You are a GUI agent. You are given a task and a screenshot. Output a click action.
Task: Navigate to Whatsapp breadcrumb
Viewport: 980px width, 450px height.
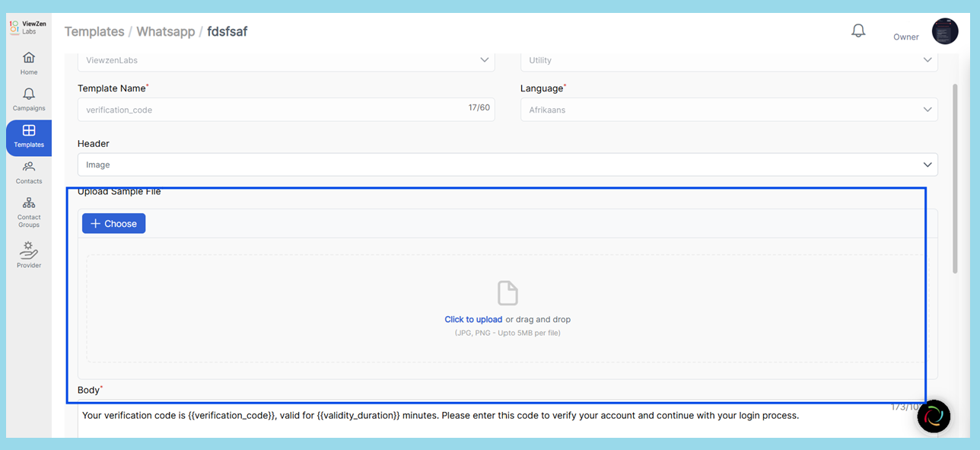167,32
